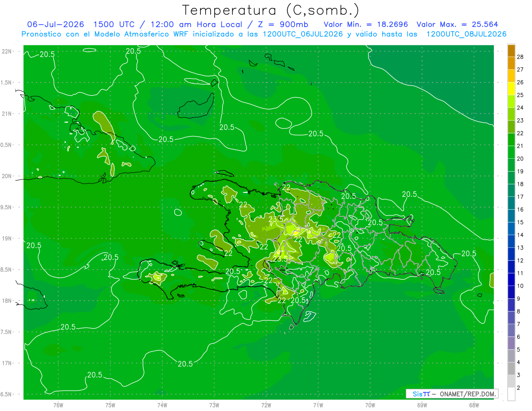The image size is (532, 411).
Task: Click the '12:00 am Hora Local' text
Action: (x=195, y=24)
